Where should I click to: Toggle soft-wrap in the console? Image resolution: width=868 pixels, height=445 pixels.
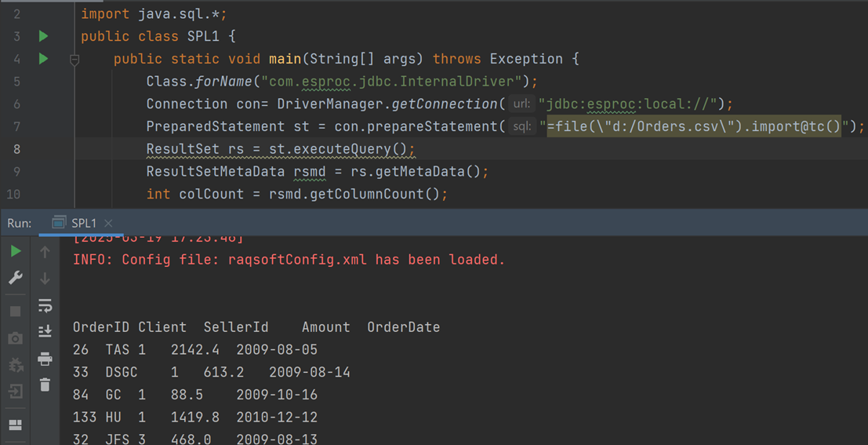point(45,305)
